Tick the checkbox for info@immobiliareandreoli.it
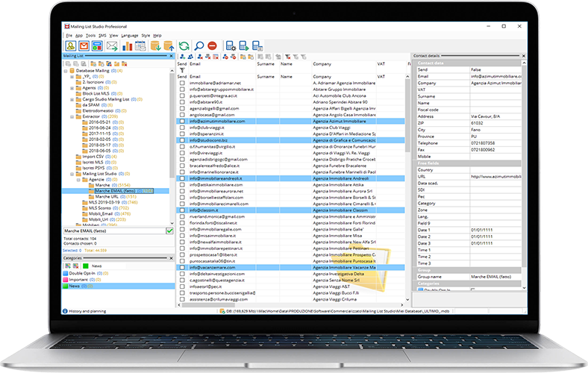The image size is (588, 373). pyautogui.click(x=182, y=178)
